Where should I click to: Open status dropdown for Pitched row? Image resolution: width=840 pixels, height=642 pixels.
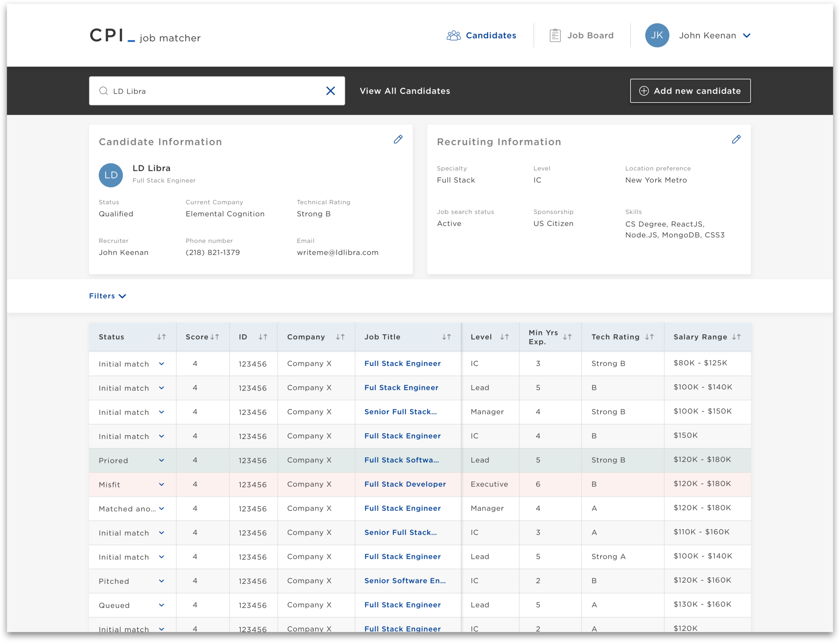pos(161,581)
